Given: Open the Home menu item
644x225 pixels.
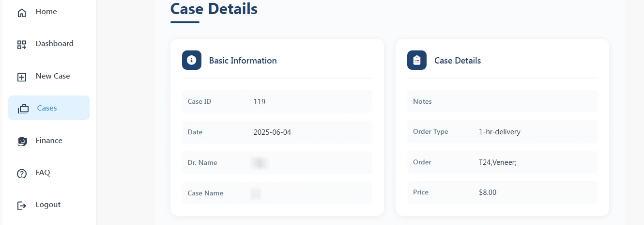Looking at the screenshot, I should point(46,12).
